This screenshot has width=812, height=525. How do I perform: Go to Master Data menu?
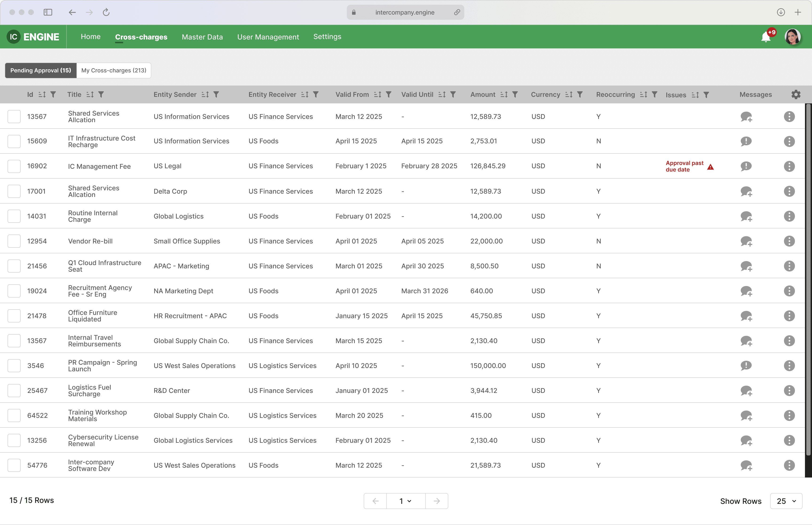(x=202, y=37)
